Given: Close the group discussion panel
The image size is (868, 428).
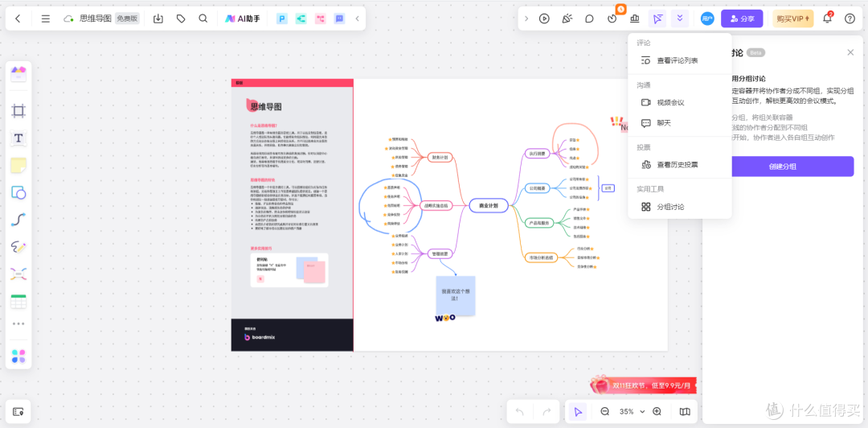Looking at the screenshot, I should [x=850, y=52].
